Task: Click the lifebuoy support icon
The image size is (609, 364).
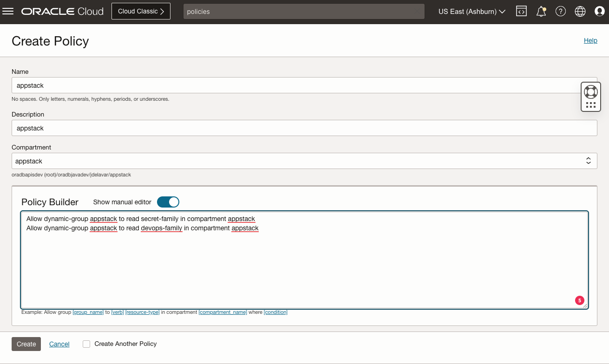Action: 590,91
